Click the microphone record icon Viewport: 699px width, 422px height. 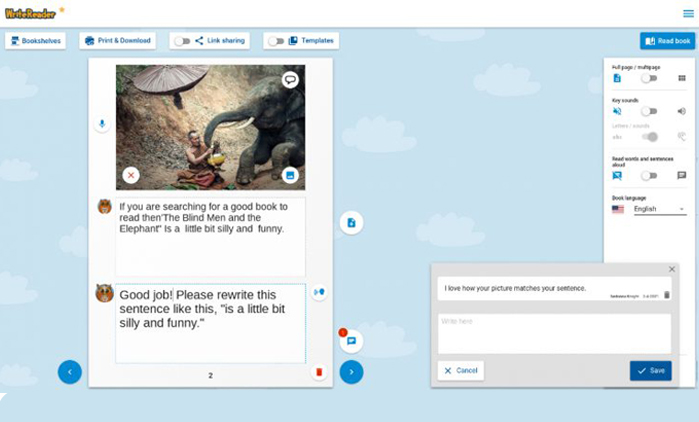point(102,123)
